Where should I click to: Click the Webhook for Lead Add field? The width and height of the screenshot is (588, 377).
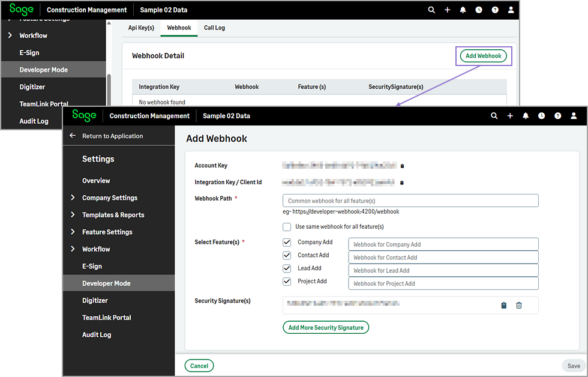(443, 271)
